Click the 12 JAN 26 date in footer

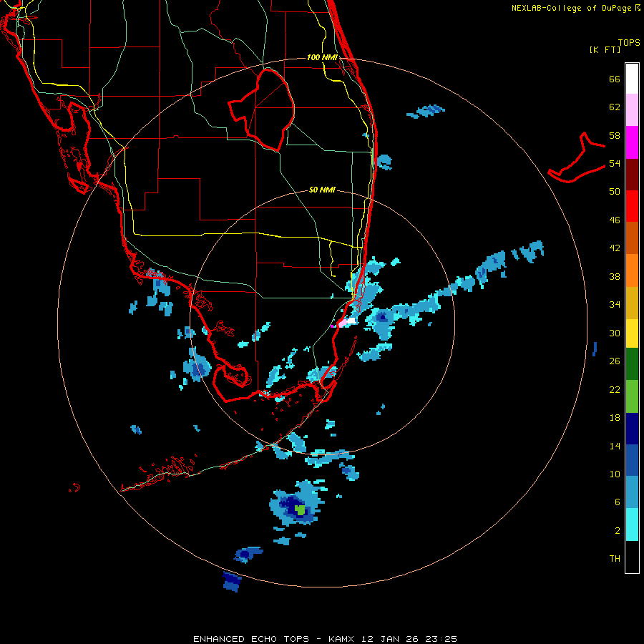[391, 639]
